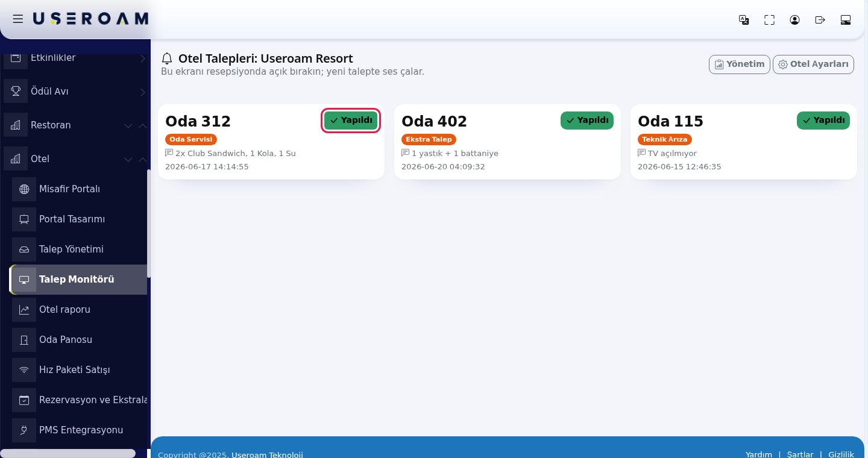Click the calendar icon for Rezervasyon ve Ekstralar
The width and height of the screenshot is (868, 458).
pos(24,400)
